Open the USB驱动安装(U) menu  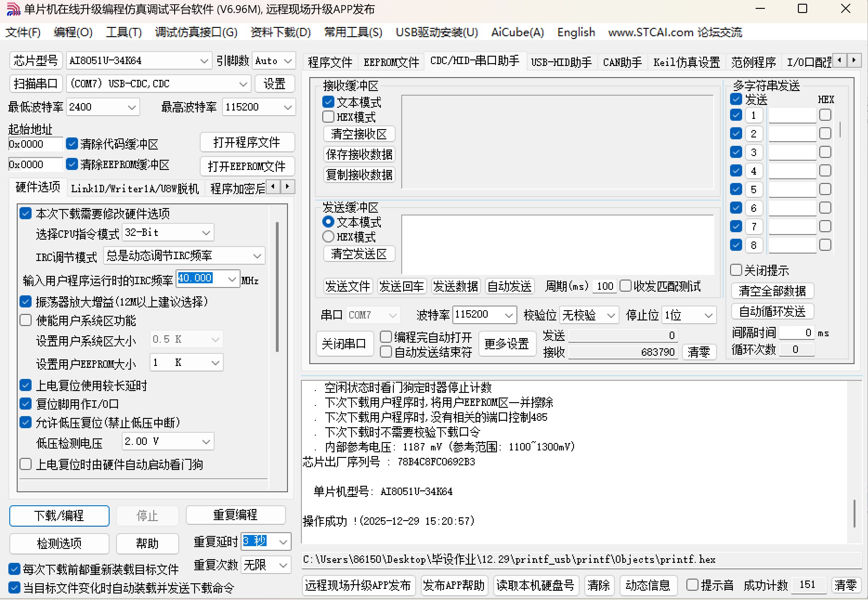(436, 32)
